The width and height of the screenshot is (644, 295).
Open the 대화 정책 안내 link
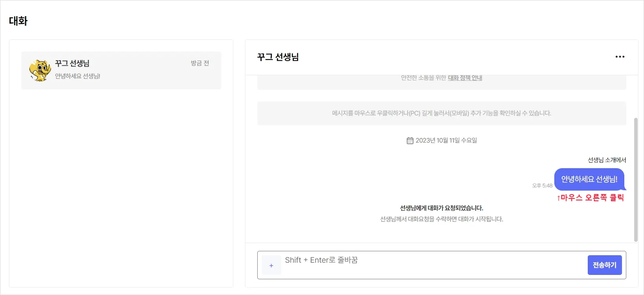pyautogui.click(x=465, y=78)
